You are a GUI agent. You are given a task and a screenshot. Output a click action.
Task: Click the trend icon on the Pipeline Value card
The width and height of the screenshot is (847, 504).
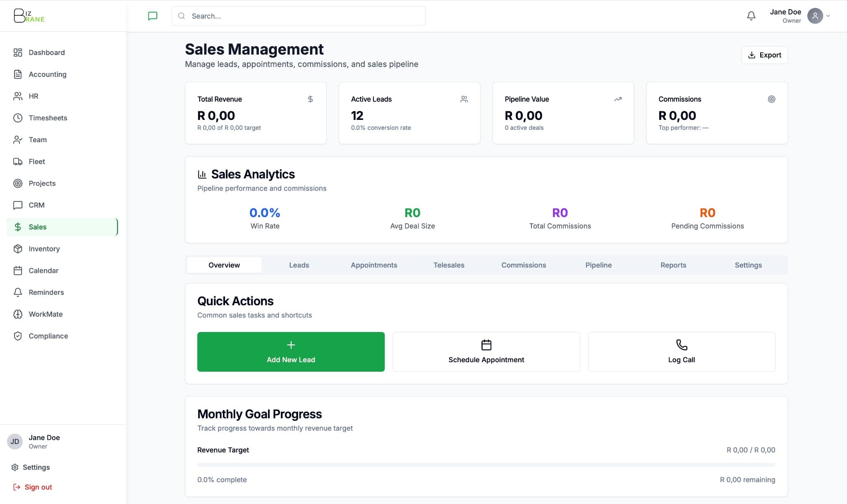pos(617,99)
